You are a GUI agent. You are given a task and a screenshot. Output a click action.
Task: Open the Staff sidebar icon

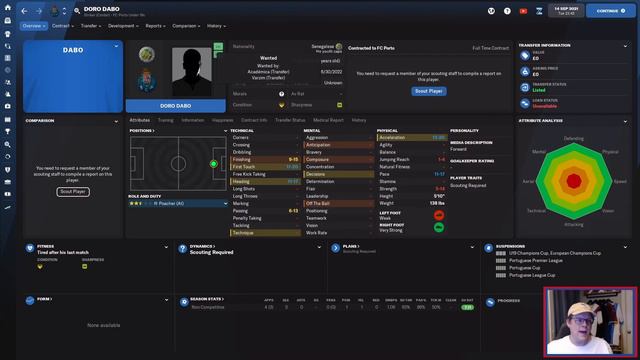(8, 82)
